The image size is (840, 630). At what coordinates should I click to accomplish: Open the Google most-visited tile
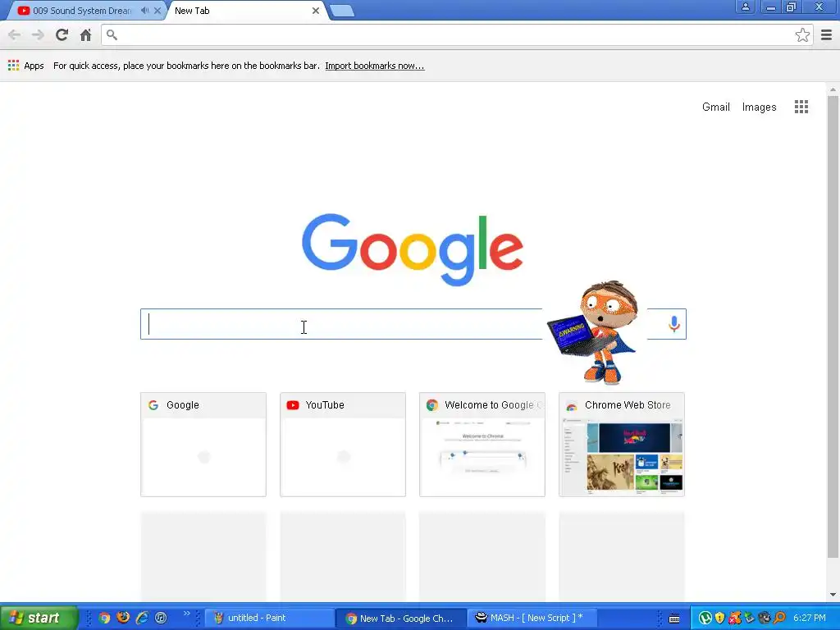pos(203,445)
